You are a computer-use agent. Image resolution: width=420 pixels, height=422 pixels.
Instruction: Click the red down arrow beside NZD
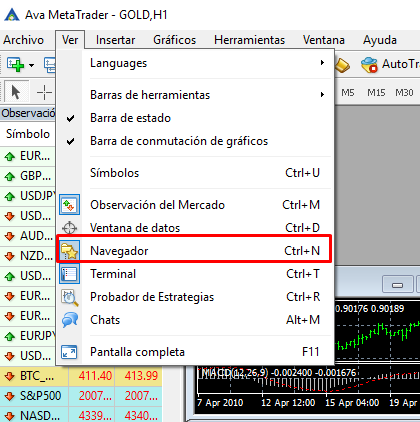coord(10,256)
